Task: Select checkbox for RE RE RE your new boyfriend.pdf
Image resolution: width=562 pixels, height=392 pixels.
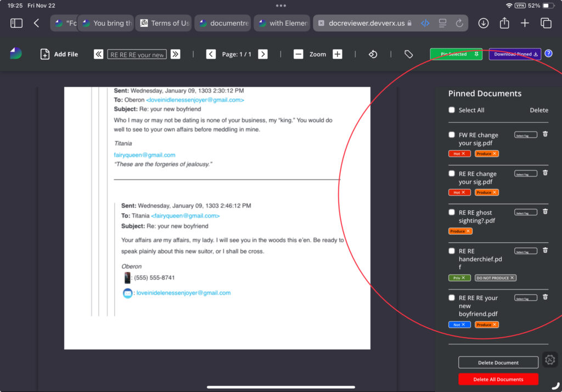Action: (452, 298)
